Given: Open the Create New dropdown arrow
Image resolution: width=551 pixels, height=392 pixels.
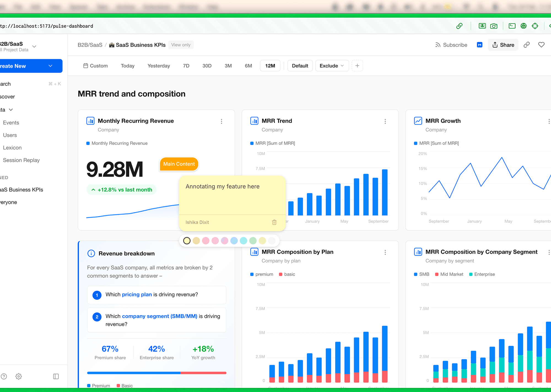Looking at the screenshot, I should point(50,66).
